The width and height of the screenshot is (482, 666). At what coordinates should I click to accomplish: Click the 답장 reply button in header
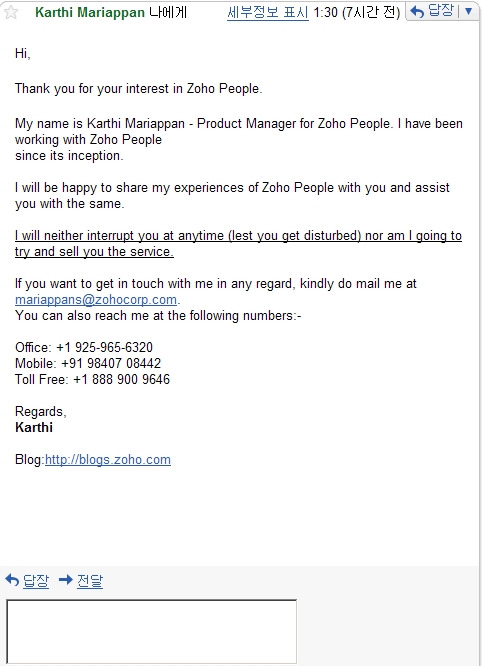click(x=433, y=11)
